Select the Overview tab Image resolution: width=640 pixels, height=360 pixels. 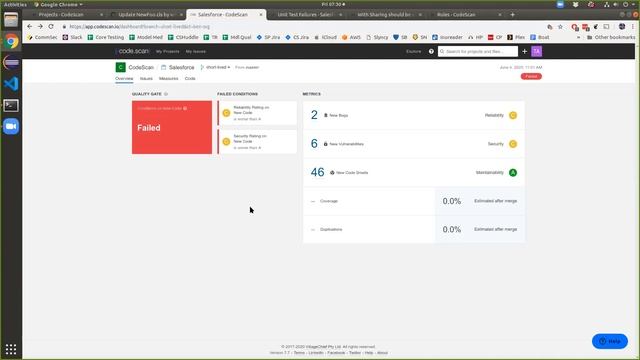tap(124, 78)
